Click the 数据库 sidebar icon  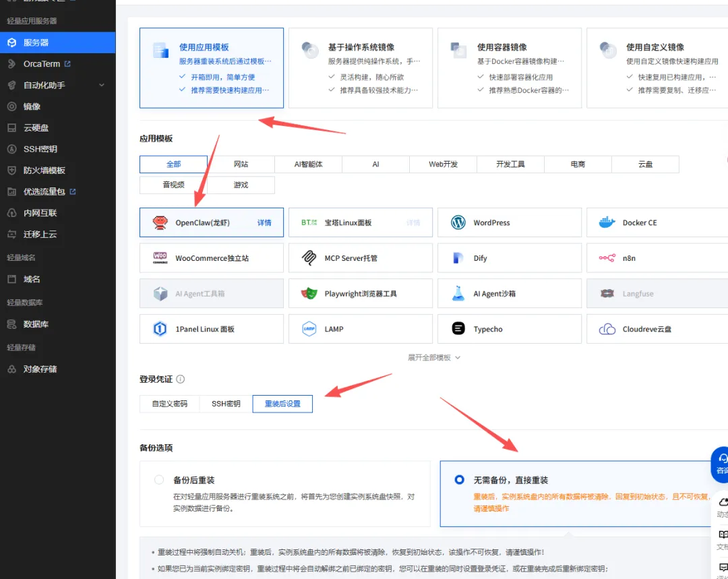pyautogui.click(x=12, y=324)
